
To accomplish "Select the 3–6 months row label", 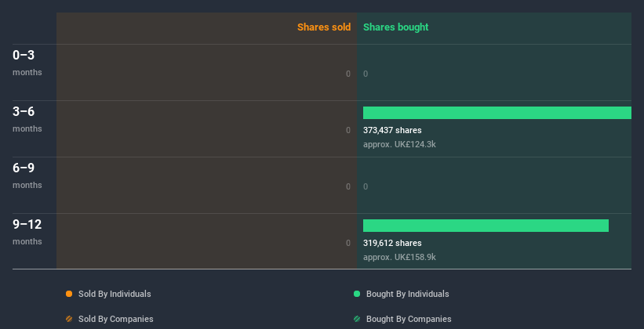I will pos(27,119).
